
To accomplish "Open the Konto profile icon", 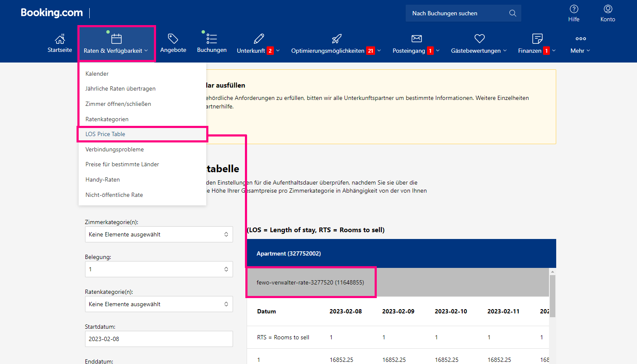I will coord(608,9).
